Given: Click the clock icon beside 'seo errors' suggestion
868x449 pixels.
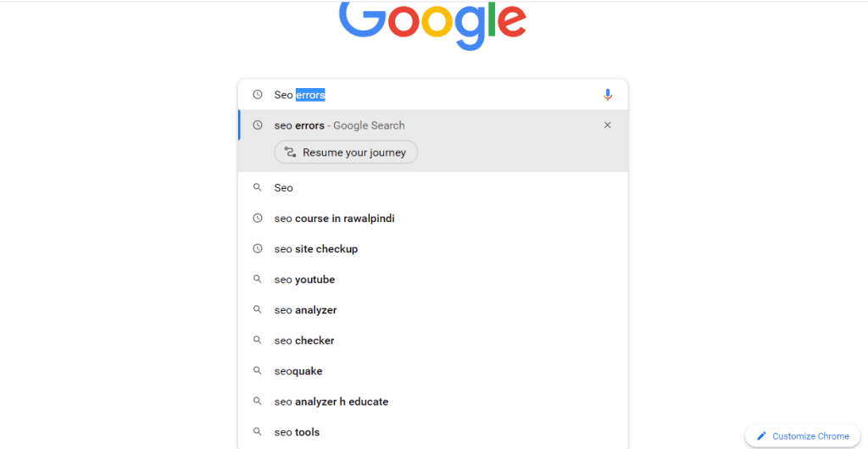Looking at the screenshot, I should click(x=258, y=125).
